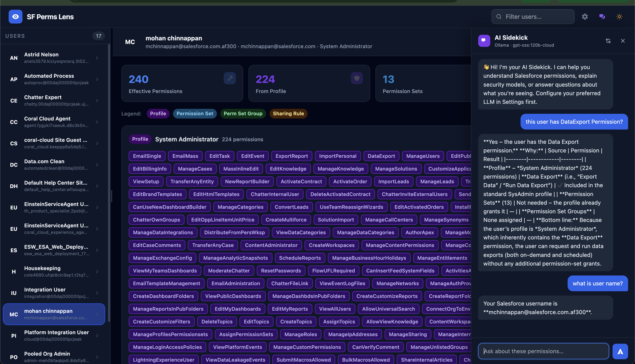Click the search icon in Filter users
This screenshot has height=364, width=635.
[499, 17]
